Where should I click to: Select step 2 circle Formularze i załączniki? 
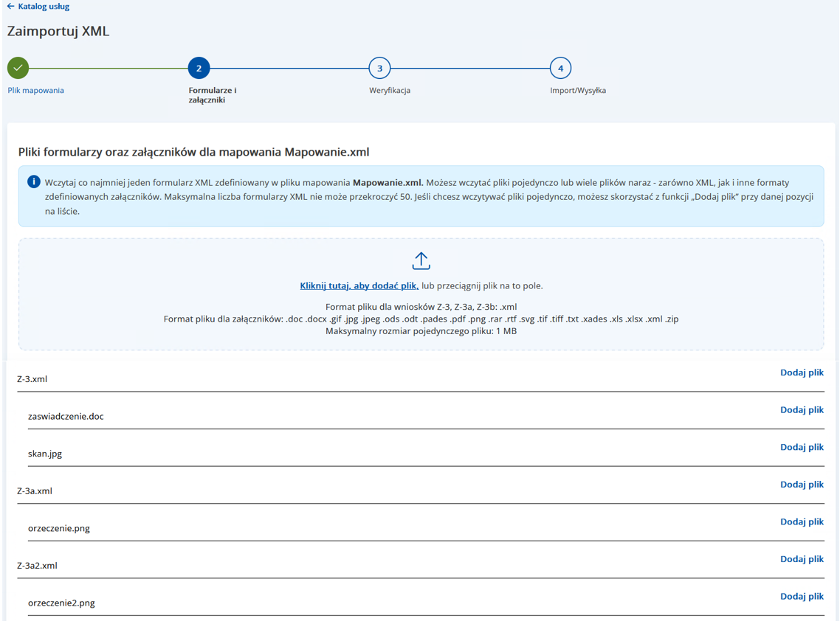coord(199,68)
